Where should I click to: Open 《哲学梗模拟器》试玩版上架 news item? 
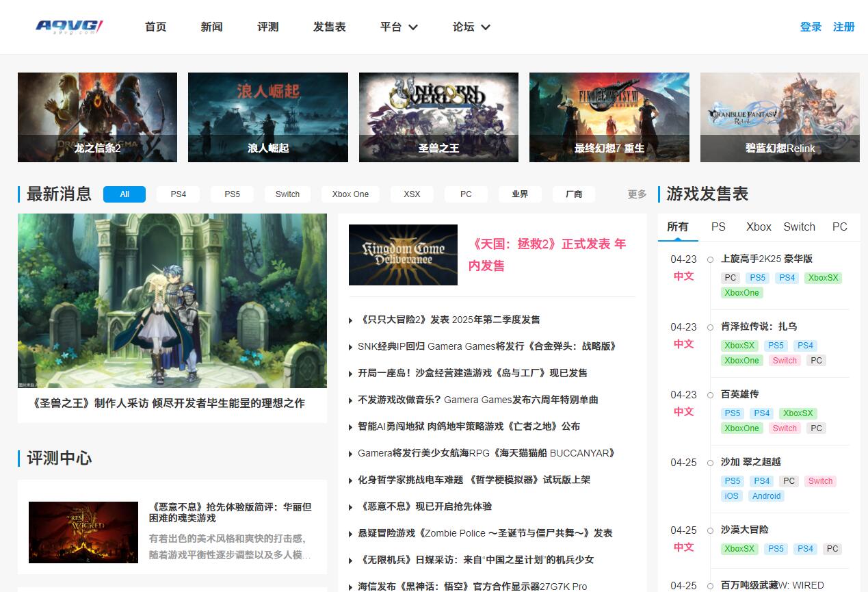474,480
